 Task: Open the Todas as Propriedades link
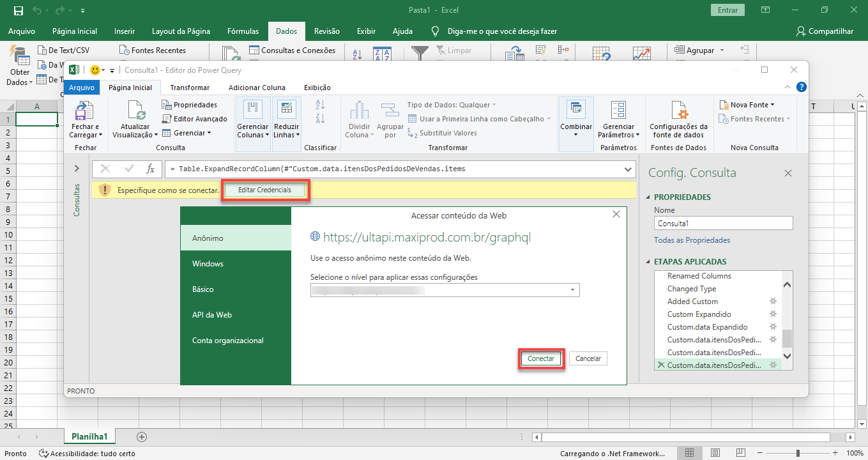692,240
